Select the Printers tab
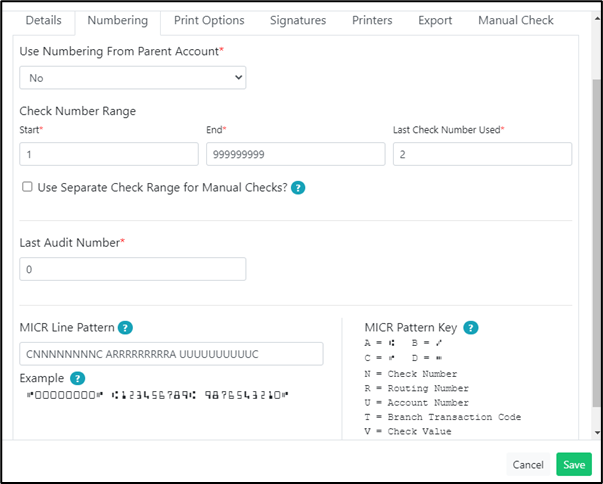The height and width of the screenshot is (484, 603). (x=372, y=20)
